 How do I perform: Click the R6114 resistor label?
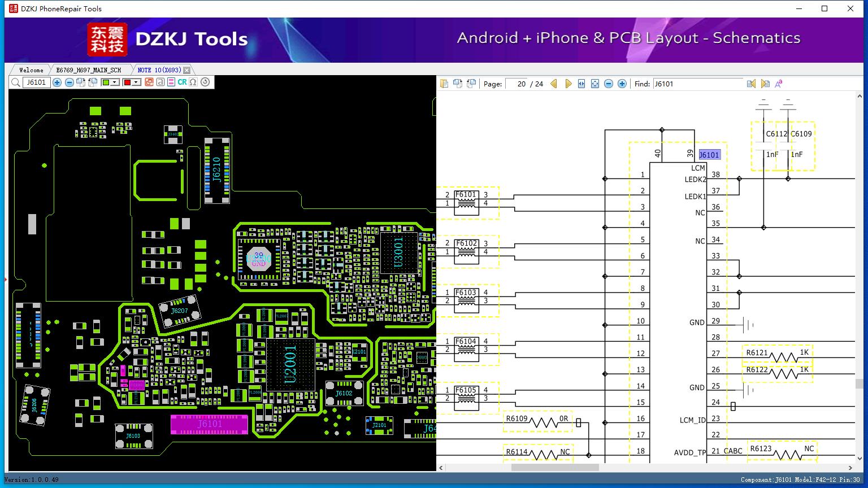pyautogui.click(x=517, y=452)
